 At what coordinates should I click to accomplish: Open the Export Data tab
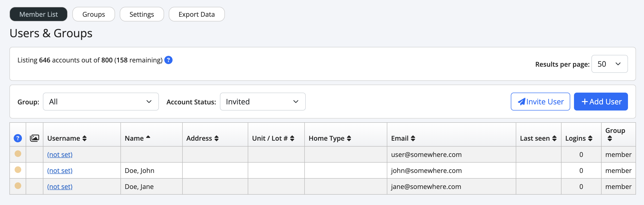[x=197, y=14]
